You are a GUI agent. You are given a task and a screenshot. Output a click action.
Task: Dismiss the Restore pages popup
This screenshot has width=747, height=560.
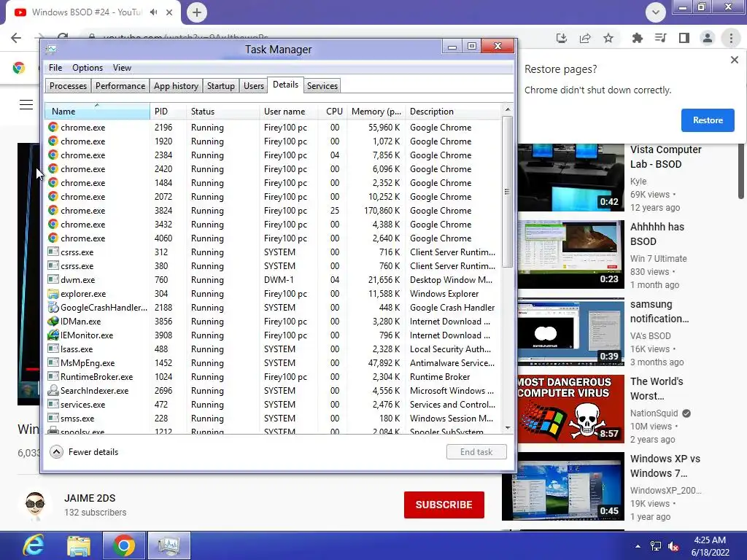click(x=734, y=60)
